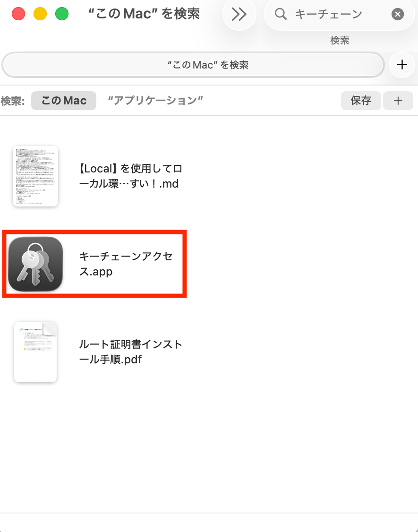Screen dimensions: 418x532
Task: Minimize the window with the yellow button
Action: click(40, 14)
